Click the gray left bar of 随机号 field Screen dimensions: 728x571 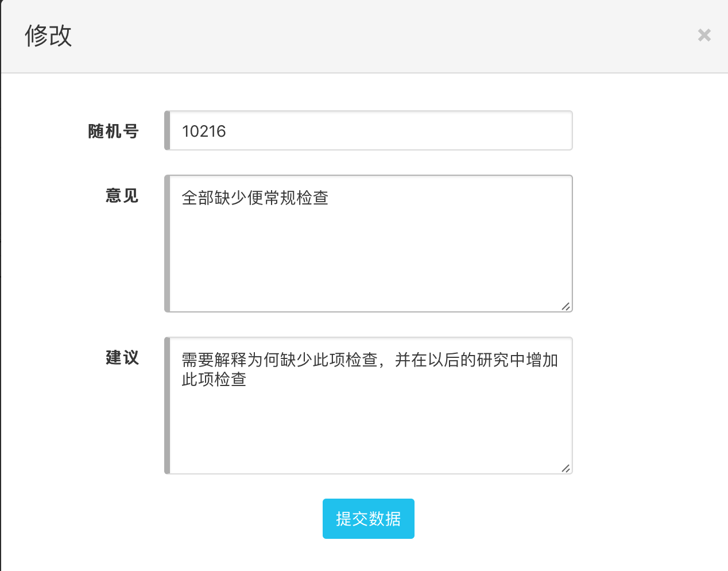tap(167, 131)
